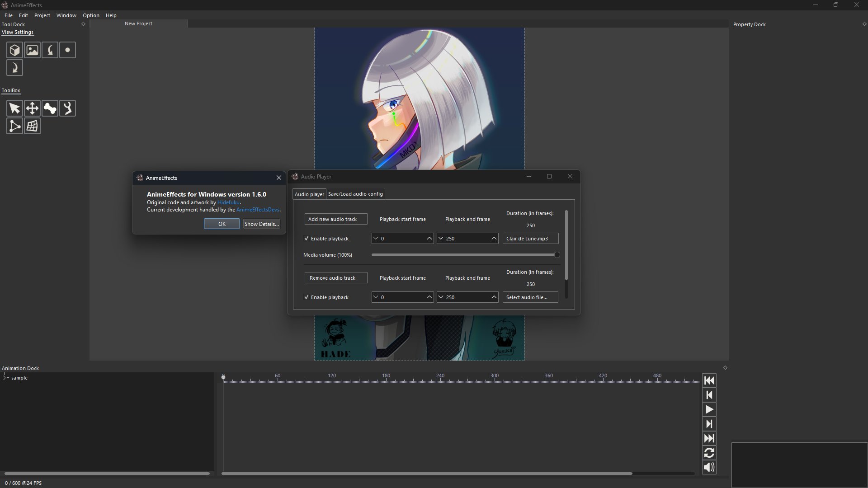Jump to the last frame of animation
868x488 pixels.
coord(709,438)
